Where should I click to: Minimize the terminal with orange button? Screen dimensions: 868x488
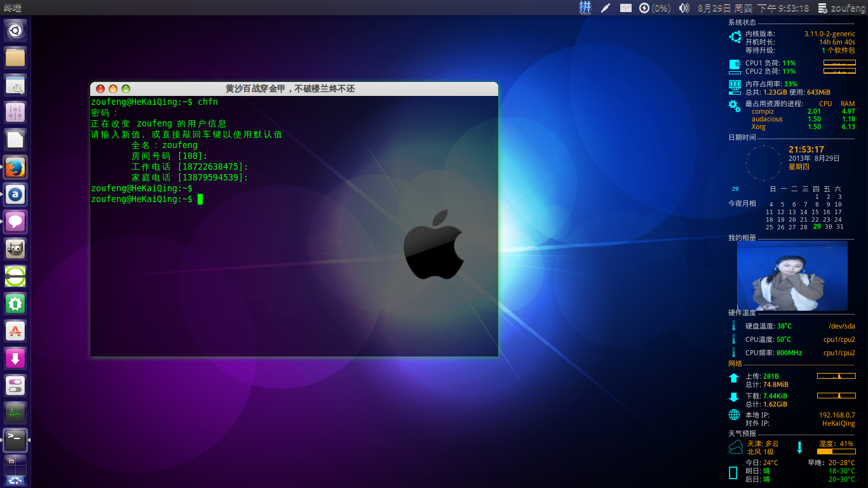click(x=113, y=89)
